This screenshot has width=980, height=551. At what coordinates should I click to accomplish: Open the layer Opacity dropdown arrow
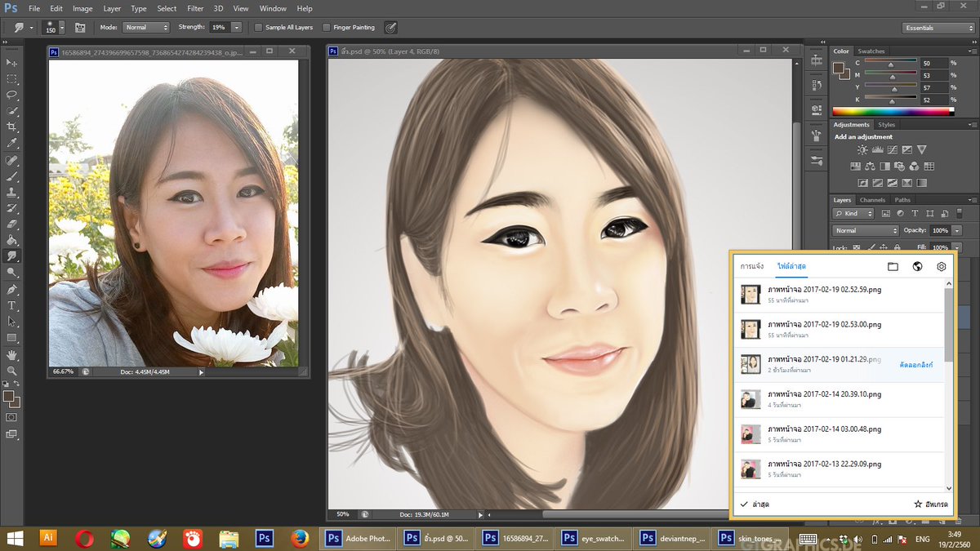coord(957,230)
